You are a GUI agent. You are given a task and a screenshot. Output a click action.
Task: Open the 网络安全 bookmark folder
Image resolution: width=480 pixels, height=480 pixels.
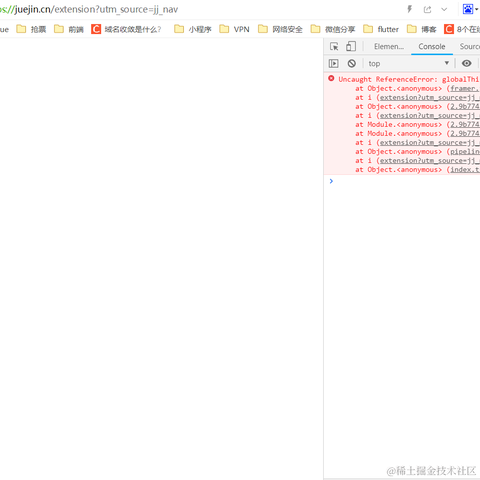(280, 29)
